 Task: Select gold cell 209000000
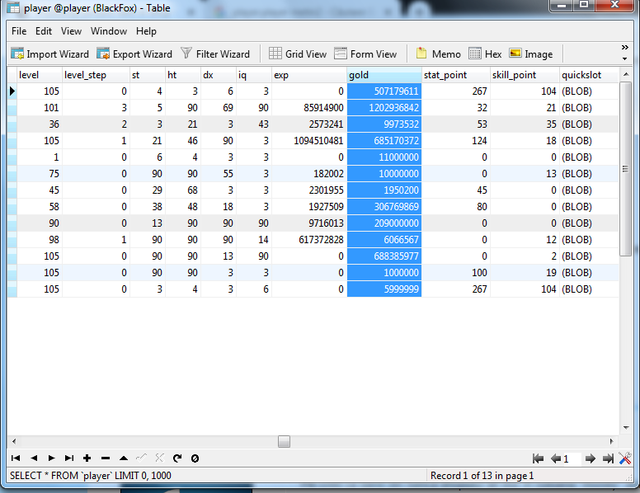(x=384, y=223)
